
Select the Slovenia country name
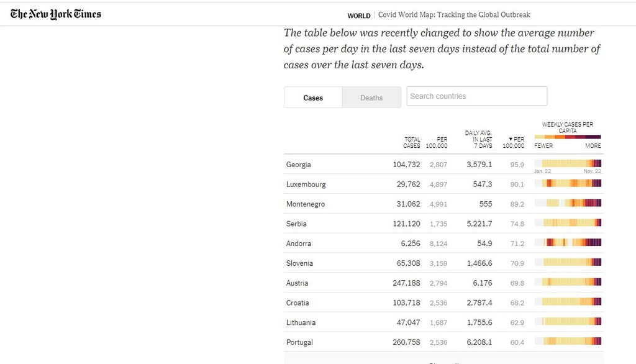(299, 263)
